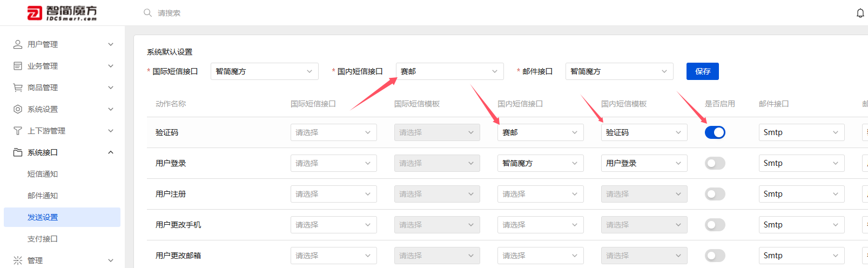Open the 支付接口 menu item
The width and height of the screenshot is (868, 268).
click(43, 239)
